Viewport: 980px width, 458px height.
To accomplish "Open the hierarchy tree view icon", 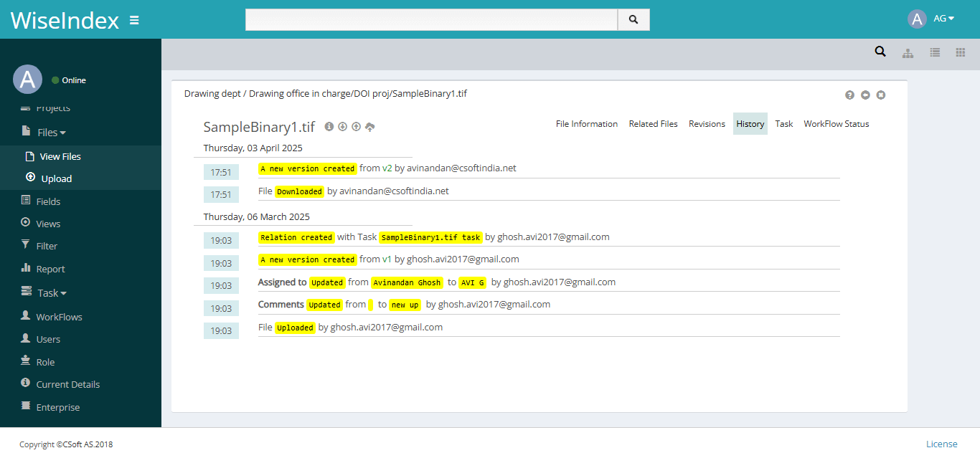I will point(908,52).
